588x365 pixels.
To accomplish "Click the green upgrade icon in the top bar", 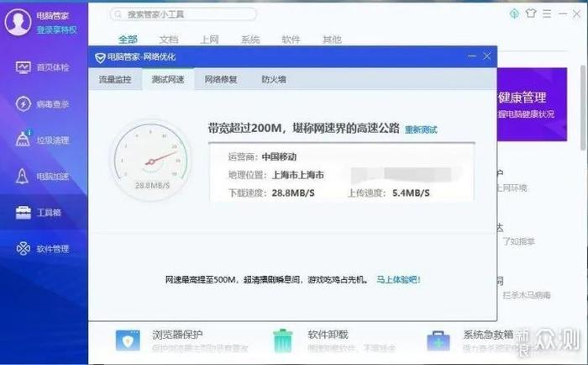I will point(514,13).
